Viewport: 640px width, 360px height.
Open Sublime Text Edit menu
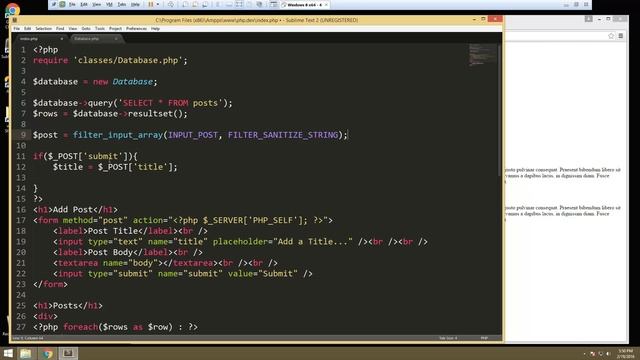tap(27, 29)
